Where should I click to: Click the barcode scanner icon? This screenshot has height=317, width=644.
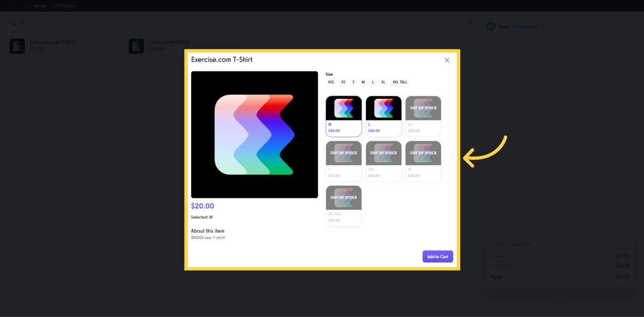[470, 22]
